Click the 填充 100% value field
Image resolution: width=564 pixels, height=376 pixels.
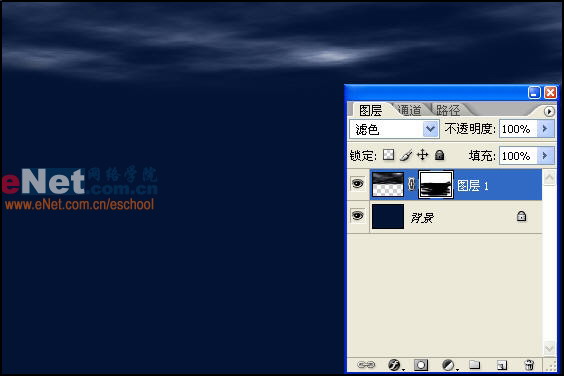[x=518, y=156]
